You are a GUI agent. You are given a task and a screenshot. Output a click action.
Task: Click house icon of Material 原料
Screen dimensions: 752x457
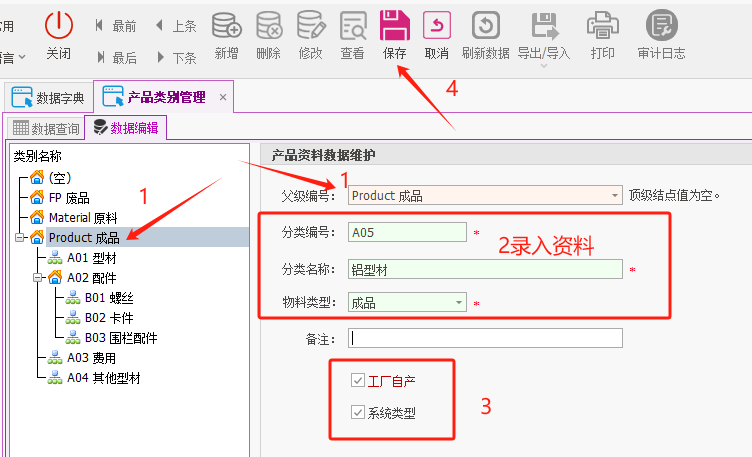pos(36,217)
